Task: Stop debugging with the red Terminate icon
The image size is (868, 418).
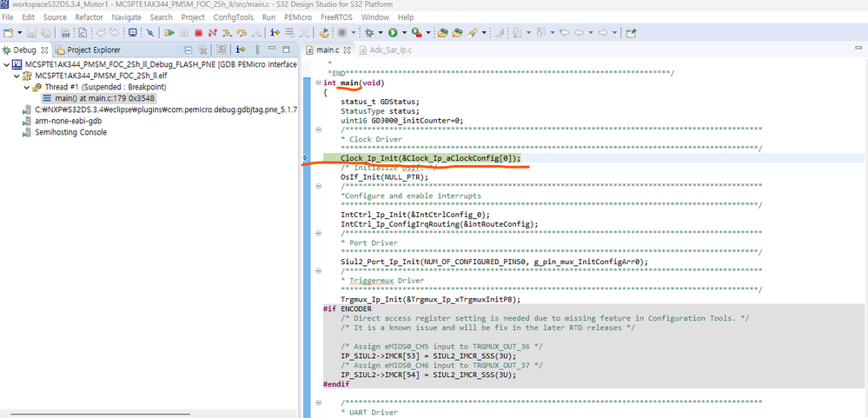Action: [198, 33]
